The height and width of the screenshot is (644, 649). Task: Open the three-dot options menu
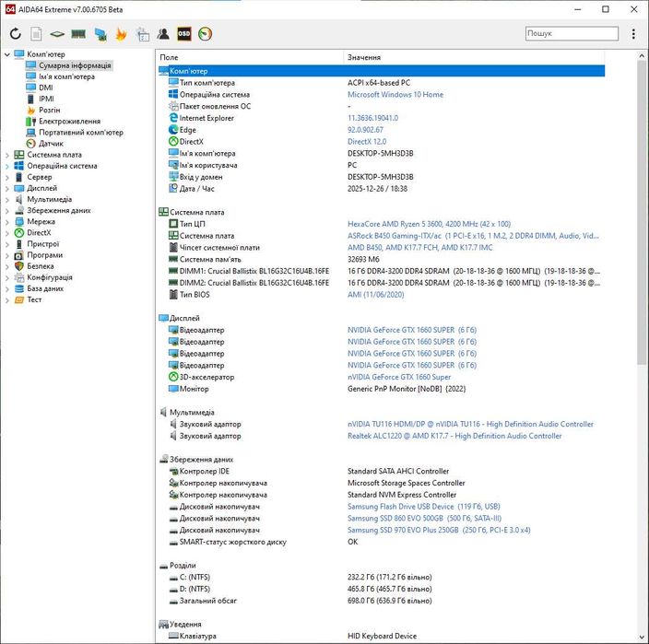pyautogui.click(x=633, y=34)
